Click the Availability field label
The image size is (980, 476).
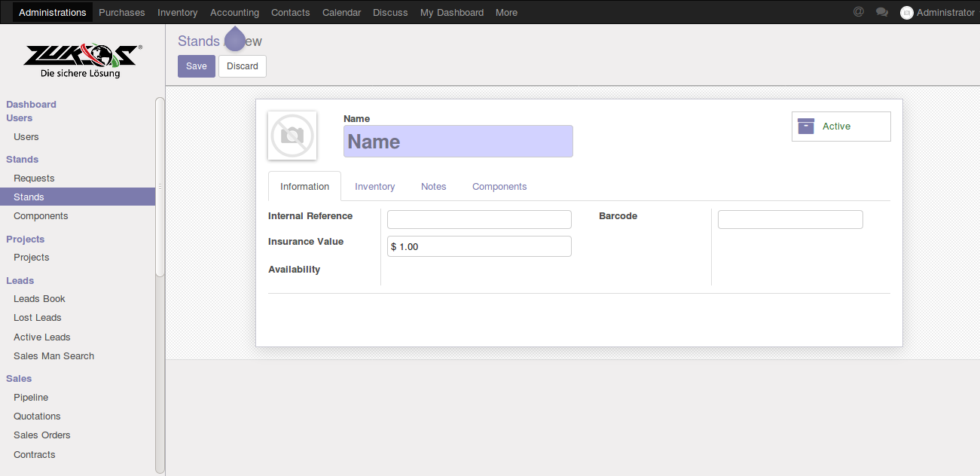pos(295,270)
